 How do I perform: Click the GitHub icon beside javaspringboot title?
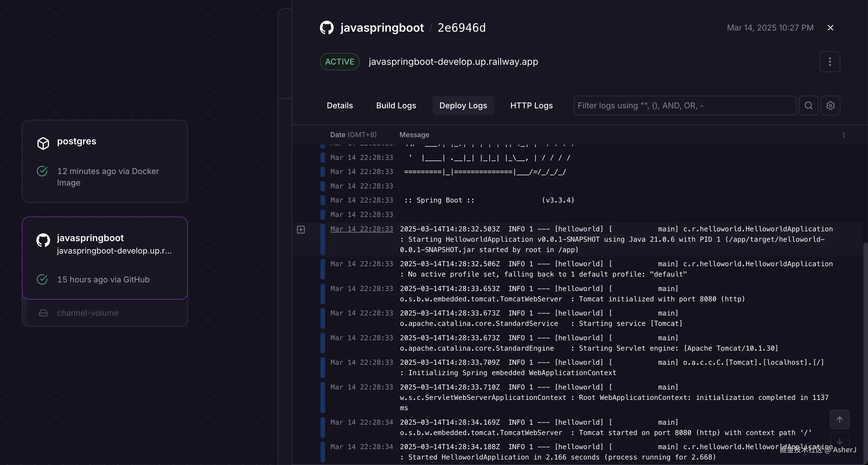[327, 28]
